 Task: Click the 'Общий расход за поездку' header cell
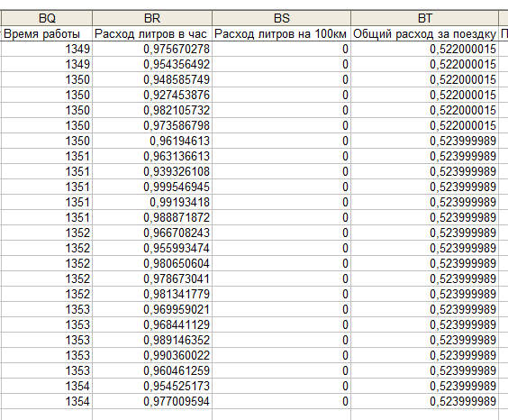pyautogui.click(x=425, y=33)
